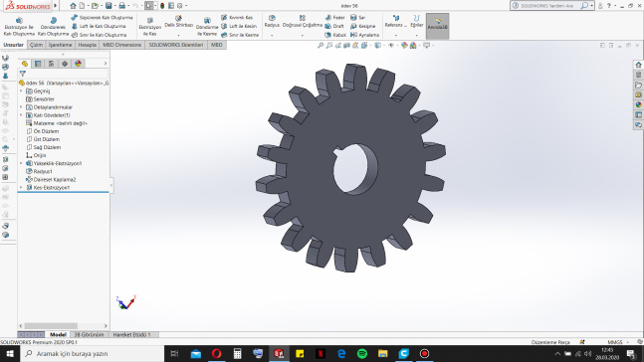The image size is (644, 362).
Task: Choose Loft ile Kesin command
Action: pyautogui.click(x=239, y=26)
